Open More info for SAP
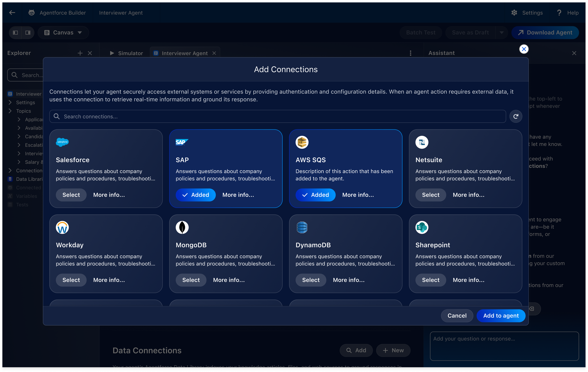Screen dimensions: 588x372 pyautogui.click(x=238, y=195)
